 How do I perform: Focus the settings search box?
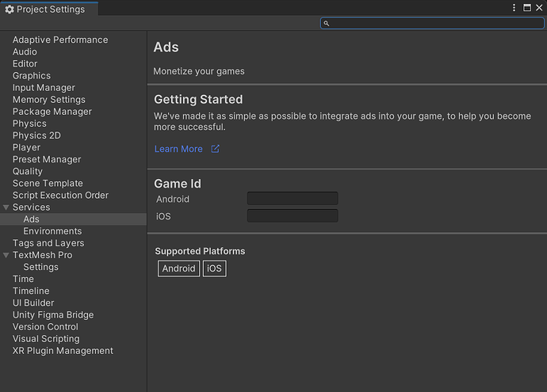[436, 24]
